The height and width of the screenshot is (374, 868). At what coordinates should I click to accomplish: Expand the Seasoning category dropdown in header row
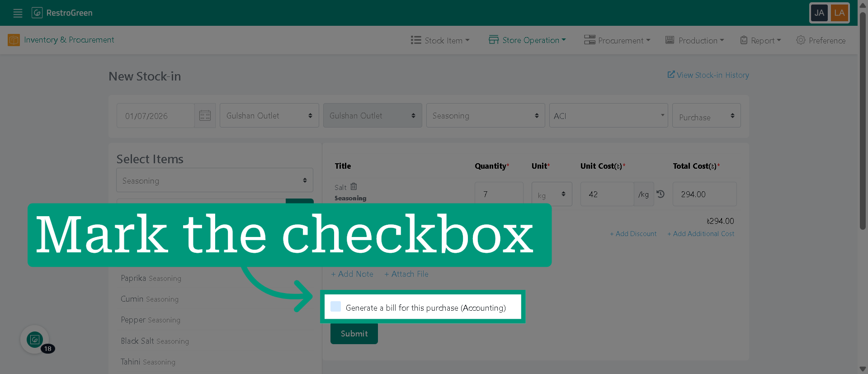[486, 116]
